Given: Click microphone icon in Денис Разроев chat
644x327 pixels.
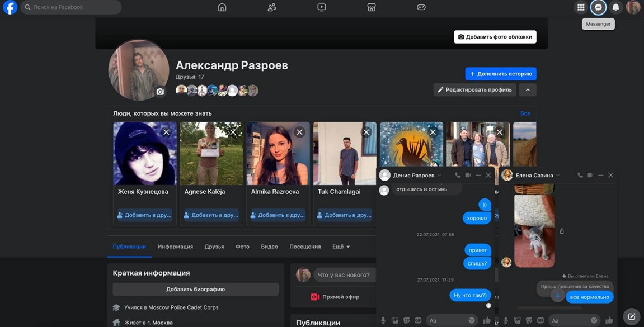Looking at the screenshot, I should [x=383, y=320].
